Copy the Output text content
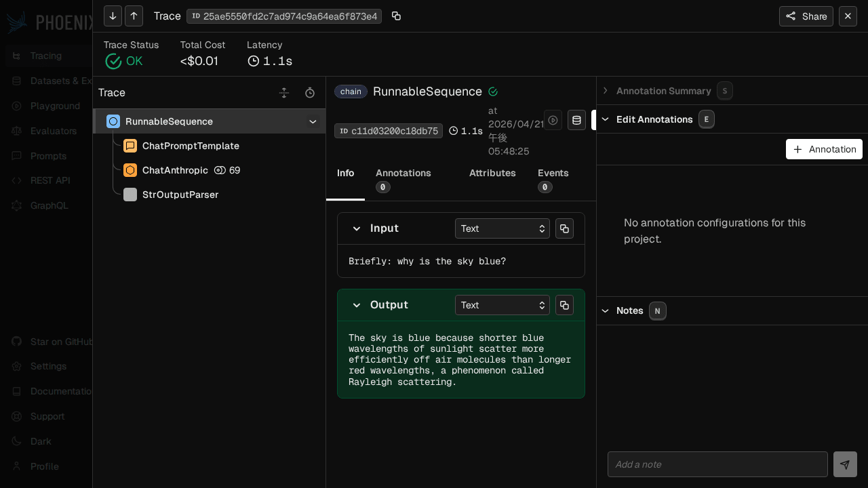This screenshot has height=488, width=868. pyautogui.click(x=564, y=305)
